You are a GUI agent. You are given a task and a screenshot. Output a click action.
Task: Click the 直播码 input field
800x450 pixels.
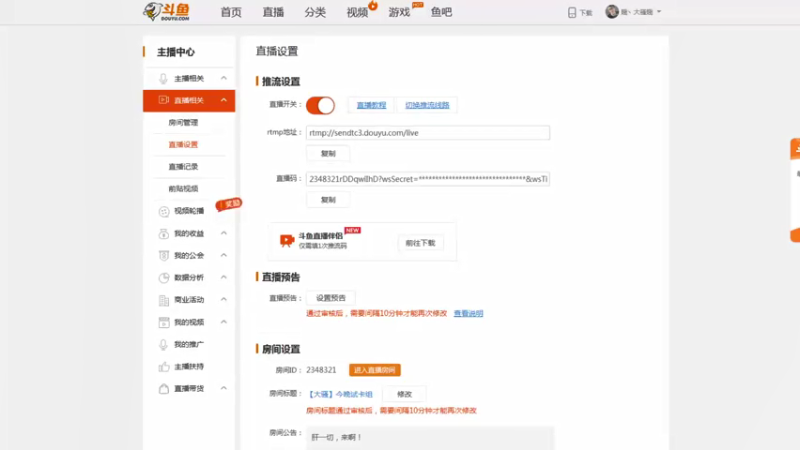point(428,179)
